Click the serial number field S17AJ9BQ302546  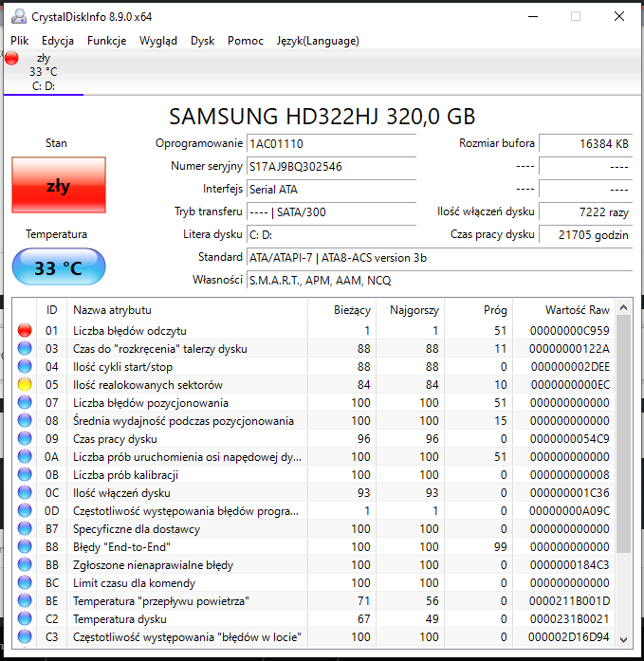point(331,166)
